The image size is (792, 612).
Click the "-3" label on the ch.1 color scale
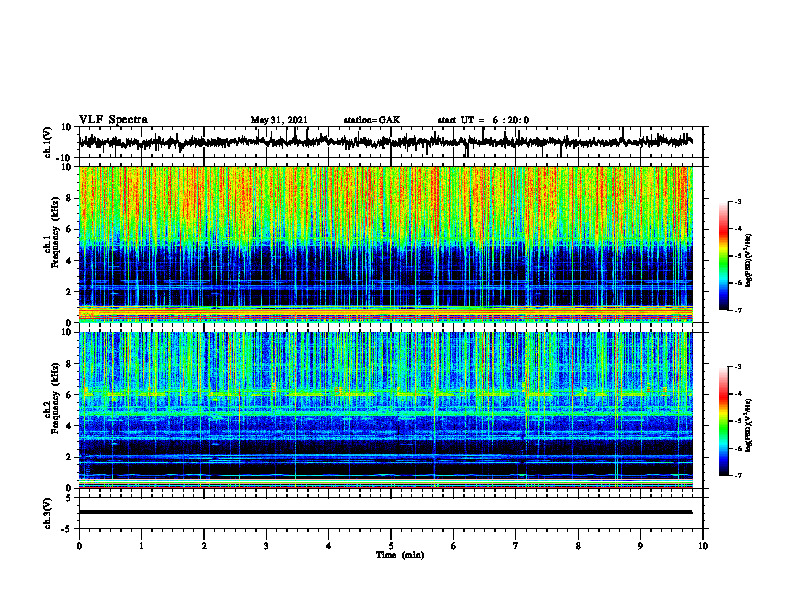coord(738,201)
